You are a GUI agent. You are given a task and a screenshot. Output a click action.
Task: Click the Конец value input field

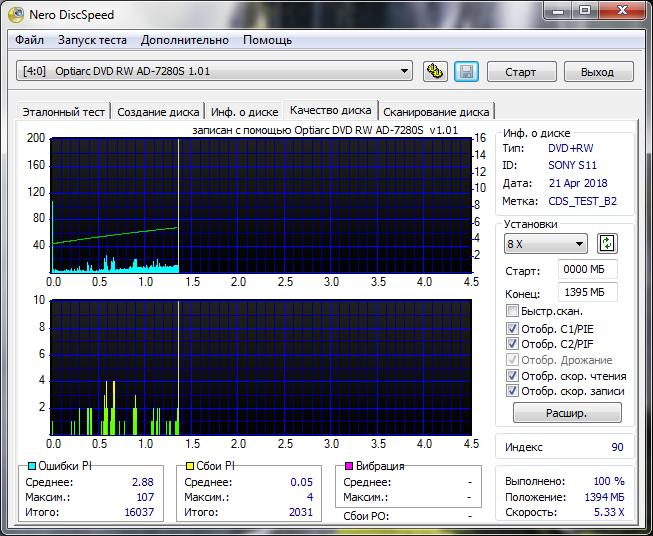(589, 292)
